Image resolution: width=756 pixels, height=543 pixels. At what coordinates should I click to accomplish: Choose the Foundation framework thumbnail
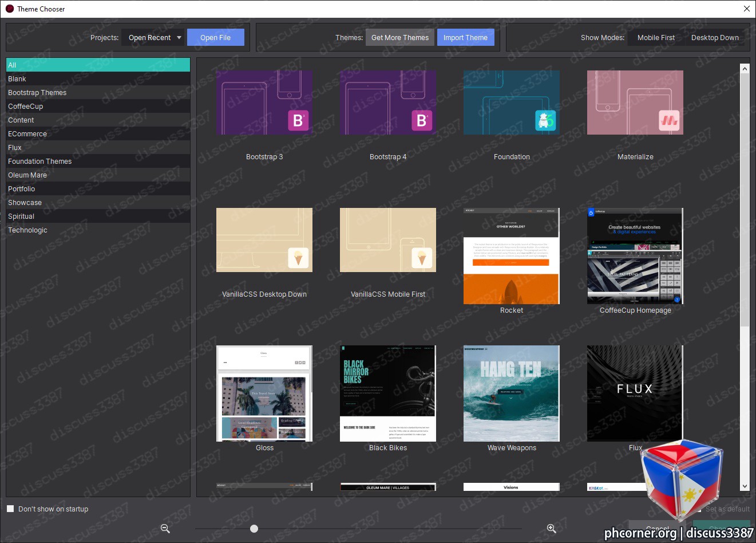[x=512, y=103]
